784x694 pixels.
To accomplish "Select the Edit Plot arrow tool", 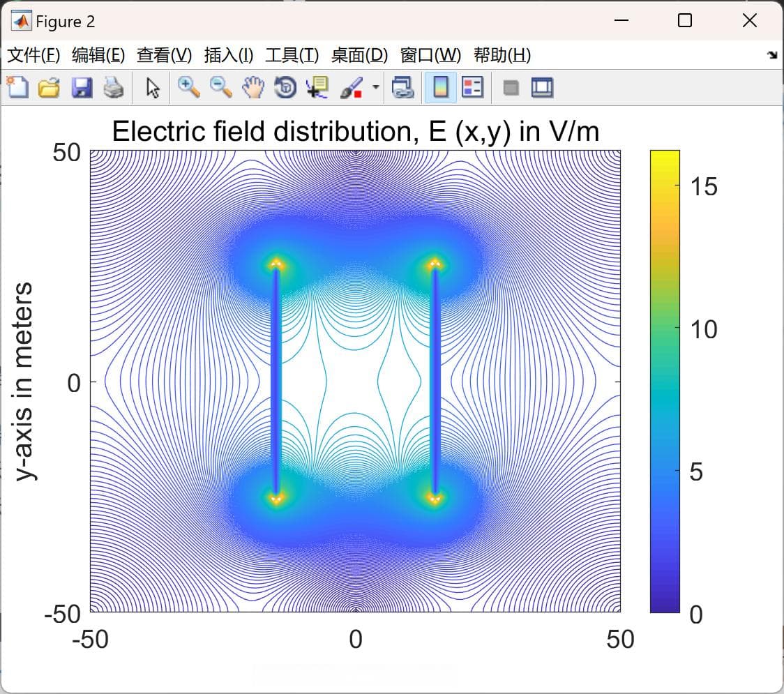I will [x=153, y=87].
